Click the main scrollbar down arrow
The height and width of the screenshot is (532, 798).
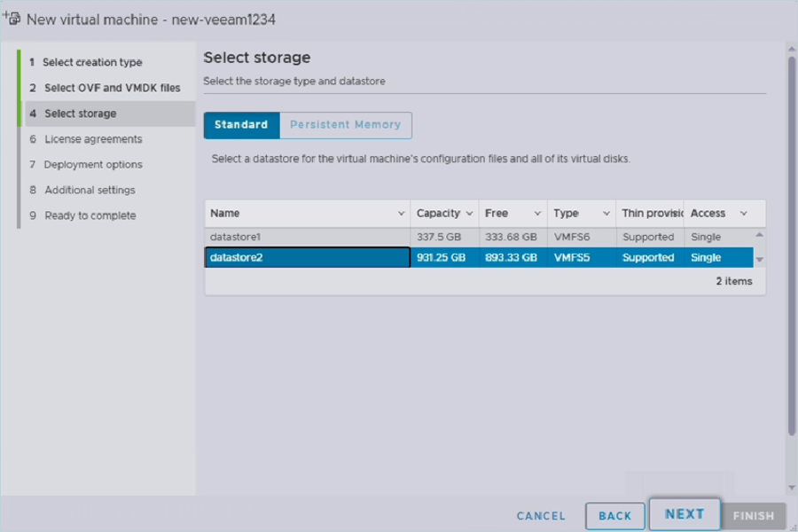pyautogui.click(x=791, y=488)
